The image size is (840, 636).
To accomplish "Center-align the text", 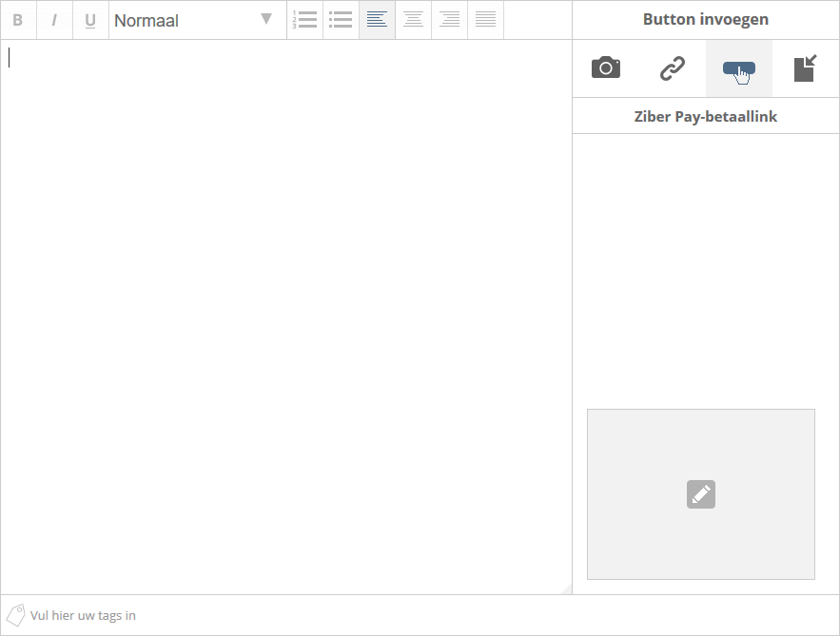I will click(413, 20).
